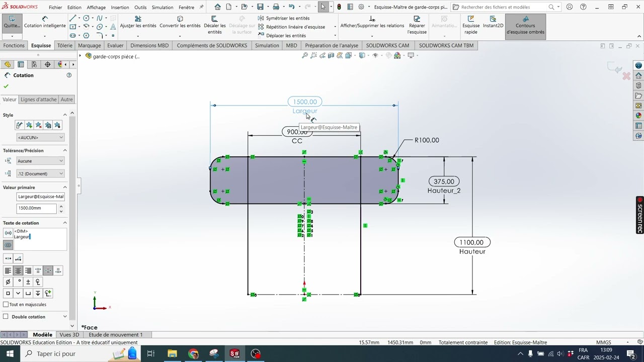Click Symétriser les entités
644x362 pixels.
pos(283,18)
